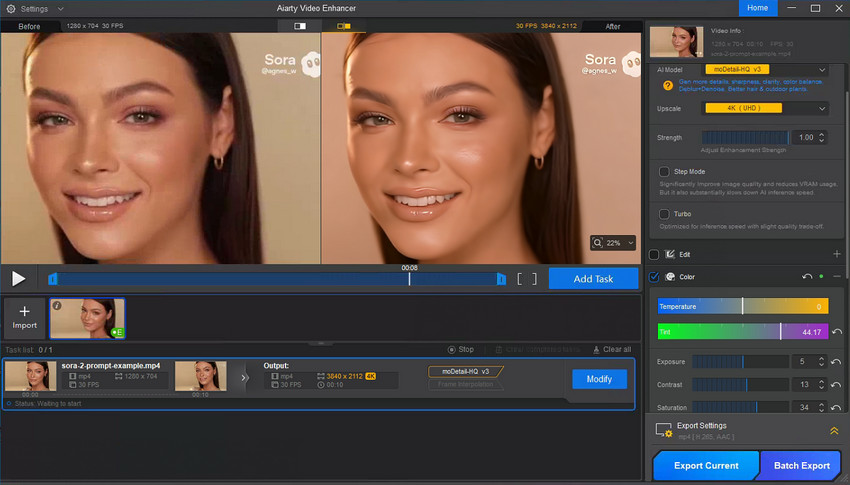Click sora-2-prompt-example.mp4 file name
850x485 pixels.
(x=111, y=366)
